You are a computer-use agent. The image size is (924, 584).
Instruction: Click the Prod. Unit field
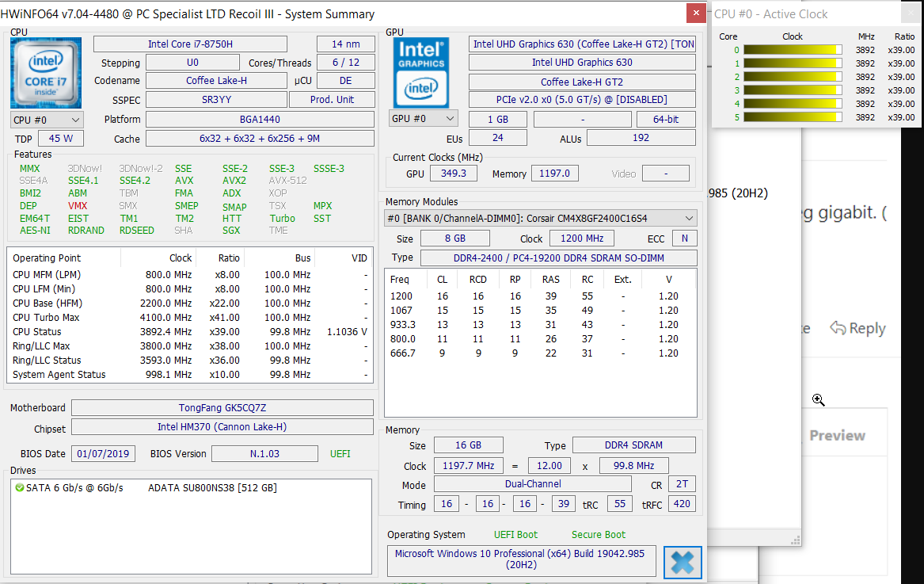[332, 100]
